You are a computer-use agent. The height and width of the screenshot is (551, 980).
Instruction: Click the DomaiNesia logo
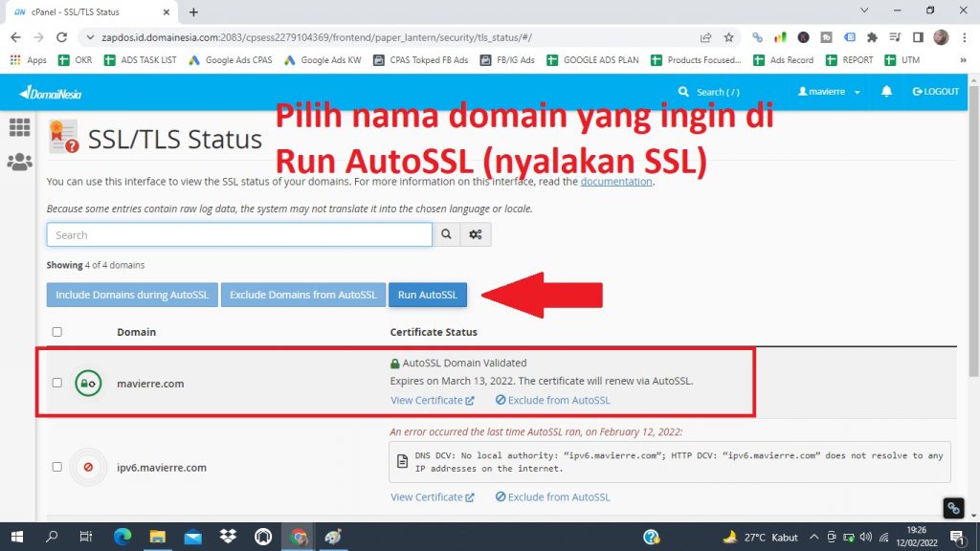pyautogui.click(x=53, y=92)
